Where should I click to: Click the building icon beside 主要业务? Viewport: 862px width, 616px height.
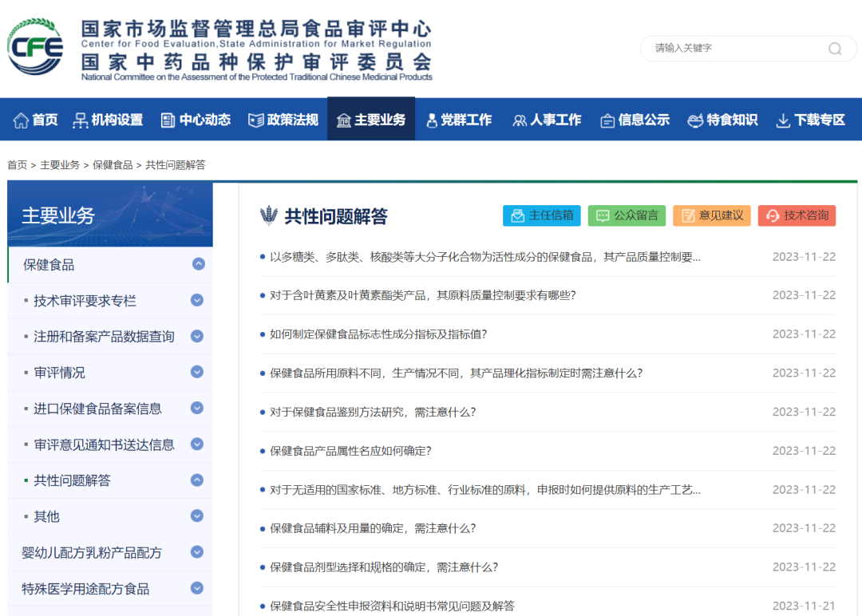(343, 120)
